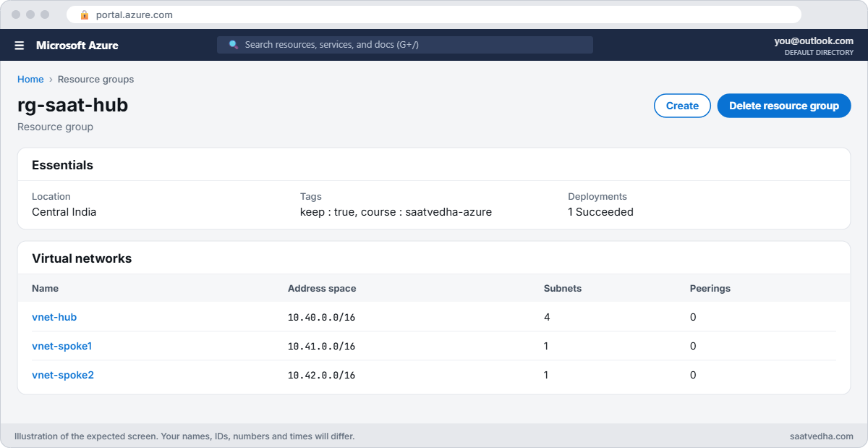This screenshot has height=448, width=868.
Task: Click the subnet count for vnet-spoke1
Action: point(546,346)
